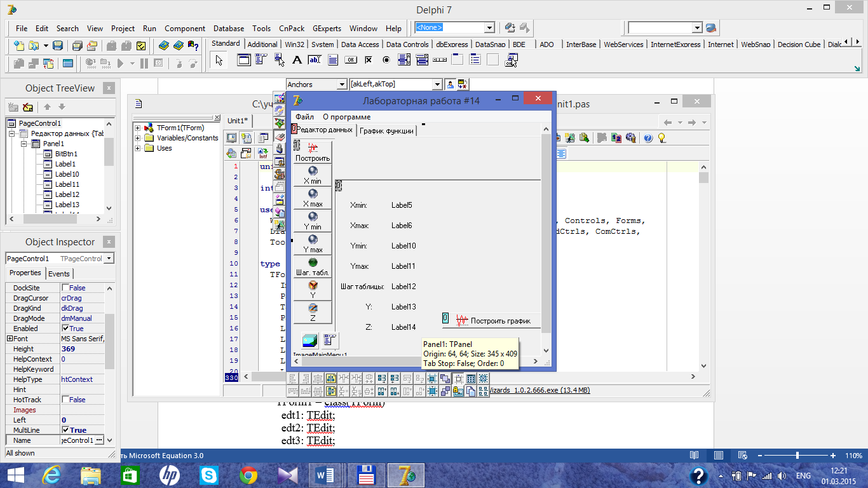Toggle the DockSite False checkbox
The image size is (868, 488).
(x=65, y=288)
